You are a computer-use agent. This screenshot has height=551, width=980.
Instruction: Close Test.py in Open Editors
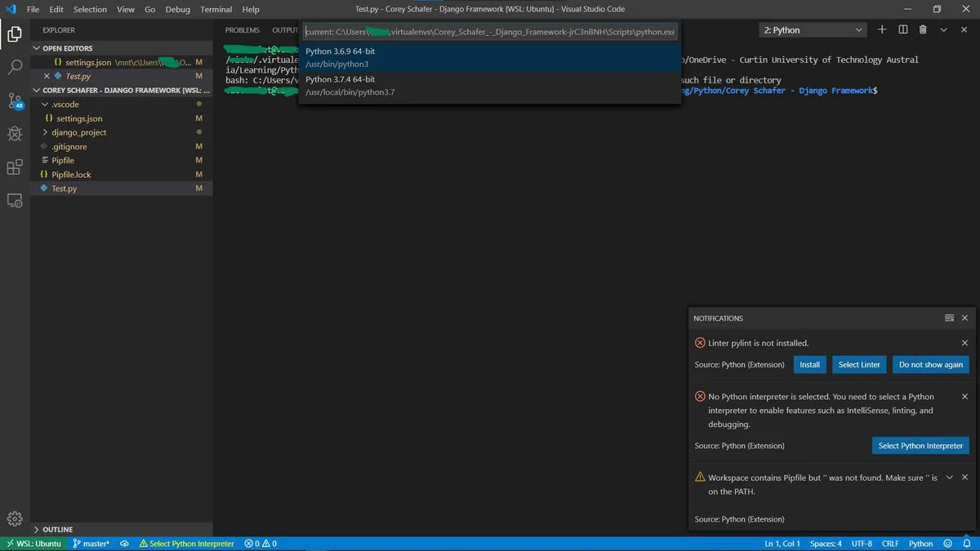click(47, 76)
